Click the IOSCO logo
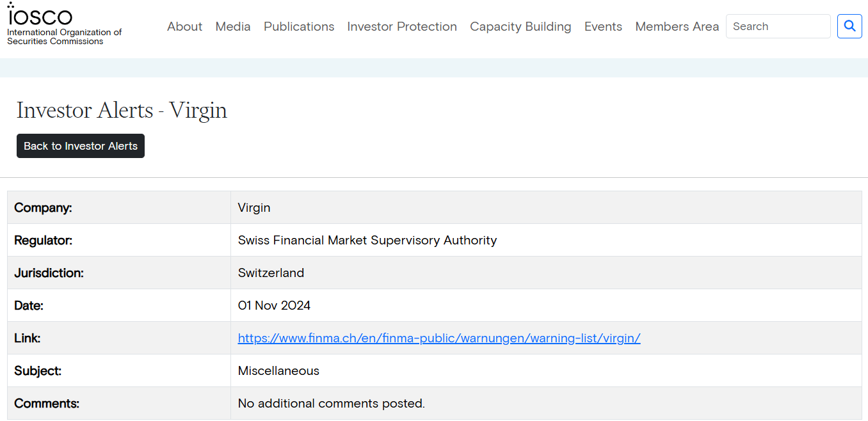Viewport: 868px width, 421px height. point(40,15)
